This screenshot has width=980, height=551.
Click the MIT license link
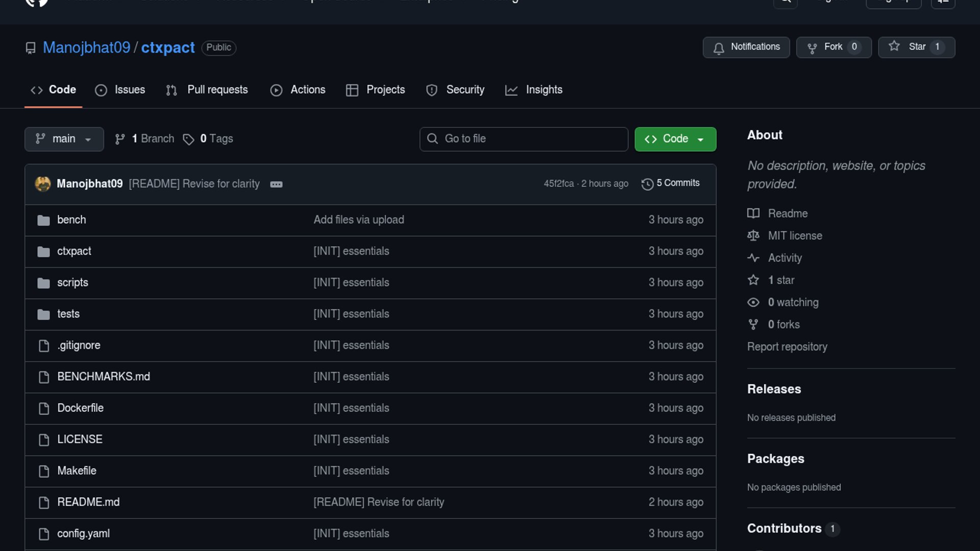click(795, 236)
